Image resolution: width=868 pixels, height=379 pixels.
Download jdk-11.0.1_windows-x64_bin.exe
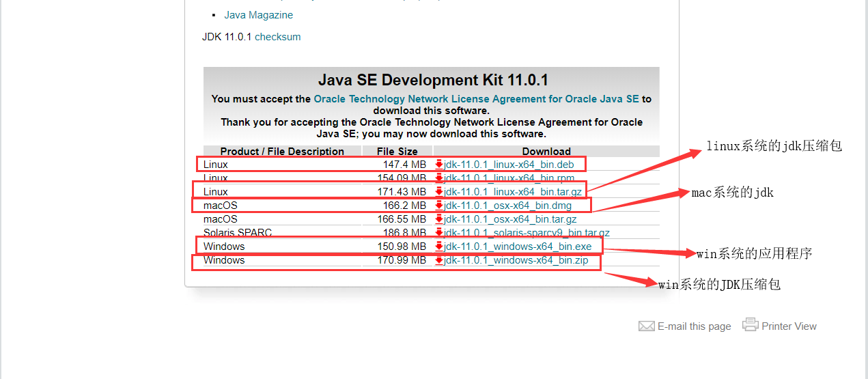point(518,247)
